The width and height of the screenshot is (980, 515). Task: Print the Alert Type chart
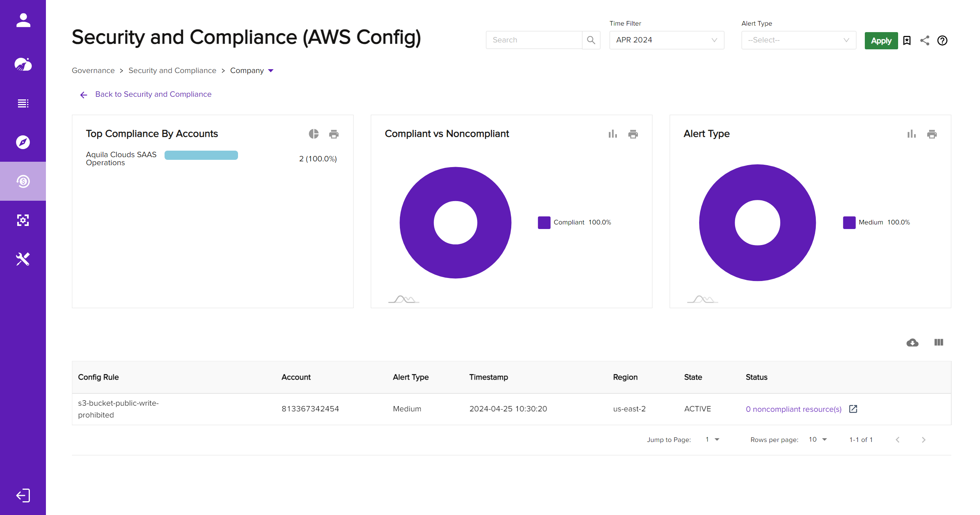[x=932, y=134]
